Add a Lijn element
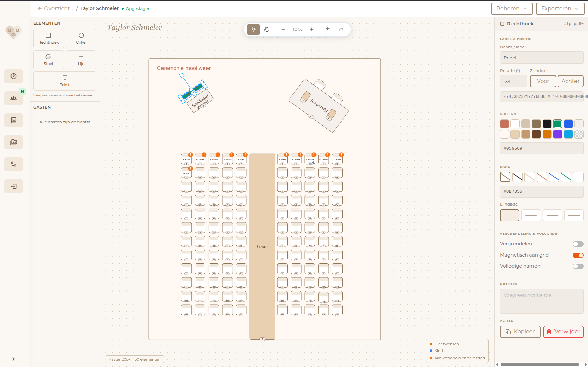588x367 pixels. click(81, 60)
